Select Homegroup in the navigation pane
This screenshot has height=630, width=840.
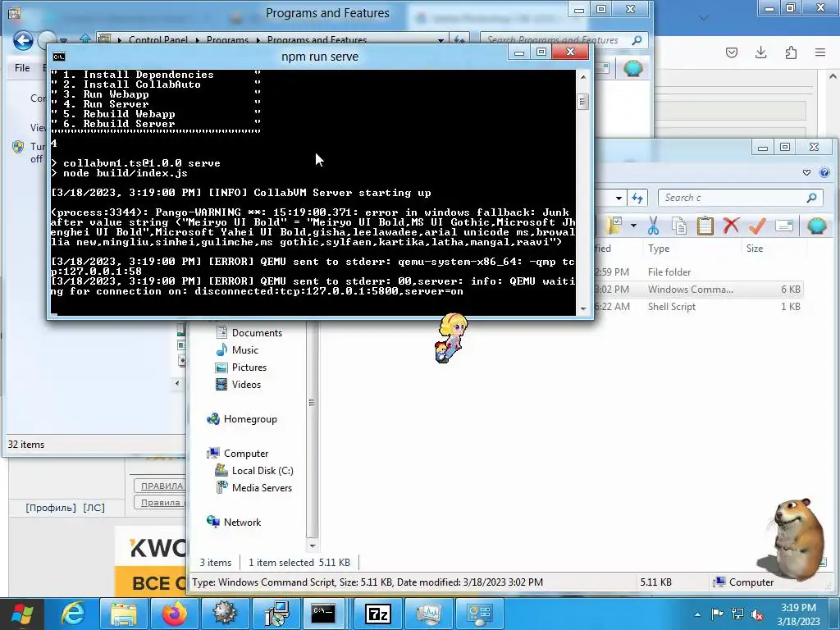242,419
